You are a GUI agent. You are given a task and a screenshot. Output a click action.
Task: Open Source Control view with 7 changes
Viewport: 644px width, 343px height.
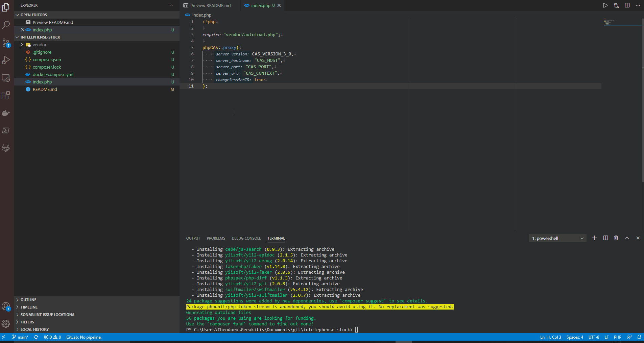pos(6,43)
